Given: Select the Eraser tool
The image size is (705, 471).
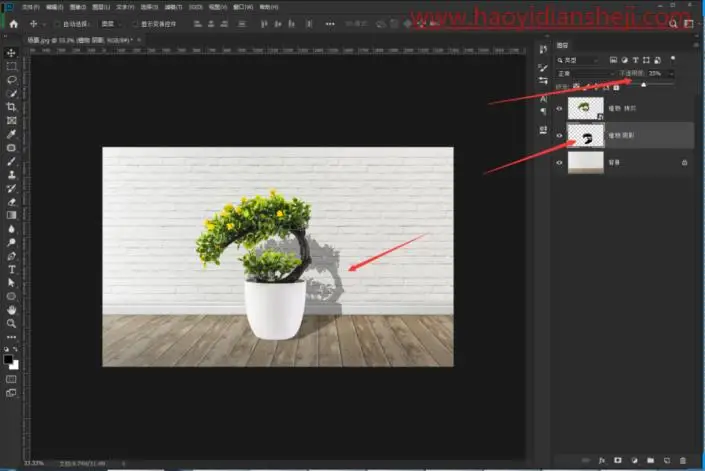Looking at the screenshot, I should pos(11,202).
